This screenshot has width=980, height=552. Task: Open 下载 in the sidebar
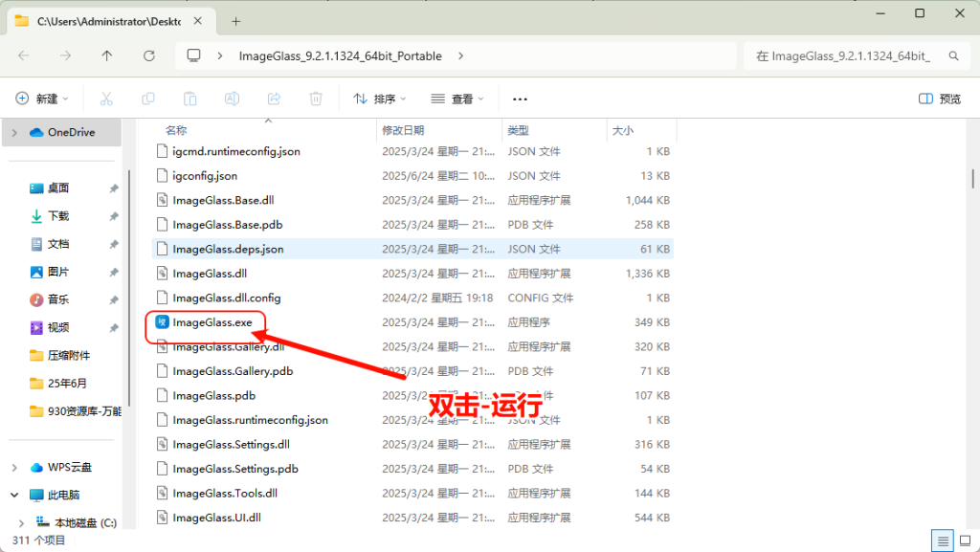[58, 216]
